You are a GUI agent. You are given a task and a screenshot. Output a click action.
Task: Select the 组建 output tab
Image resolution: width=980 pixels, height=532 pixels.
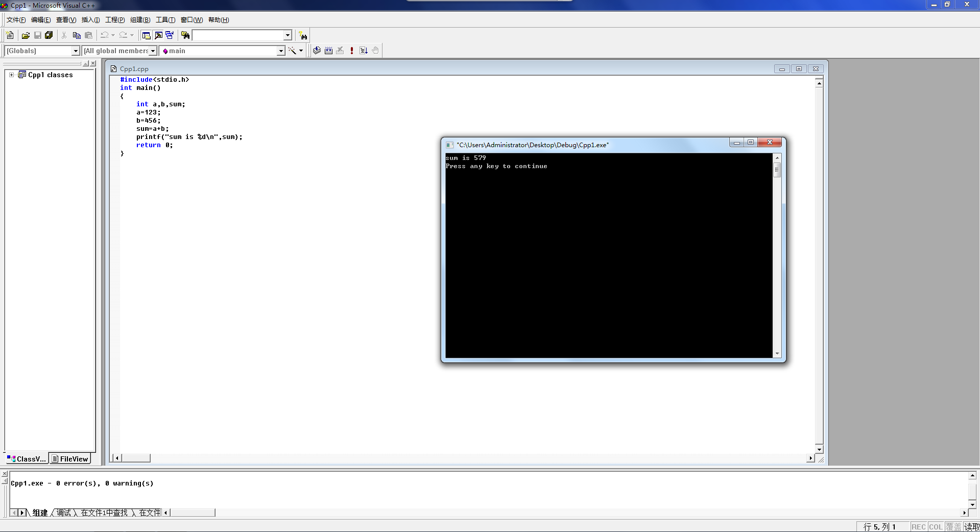[40, 513]
